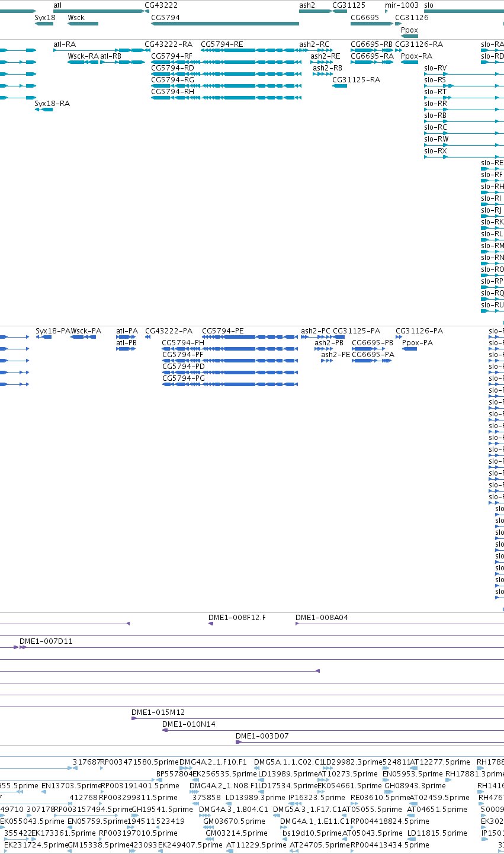Select clone DME1-008F12.F

(x=237, y=618)
